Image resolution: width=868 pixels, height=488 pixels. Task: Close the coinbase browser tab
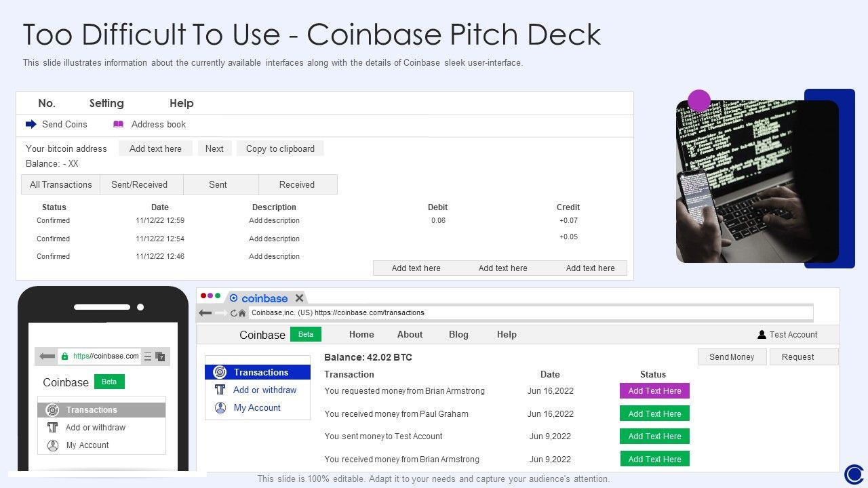299,298
